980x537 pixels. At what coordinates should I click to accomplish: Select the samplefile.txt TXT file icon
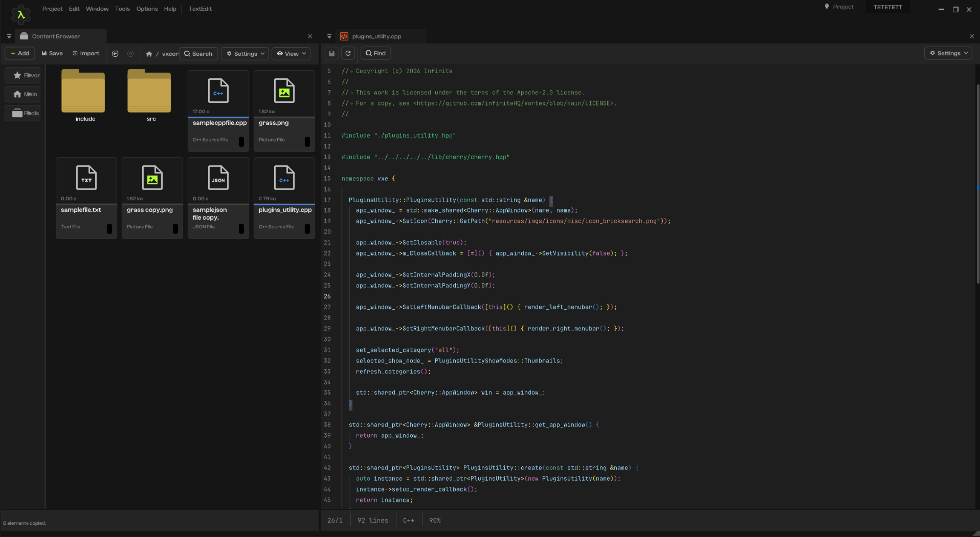click(x=86, y=177)
